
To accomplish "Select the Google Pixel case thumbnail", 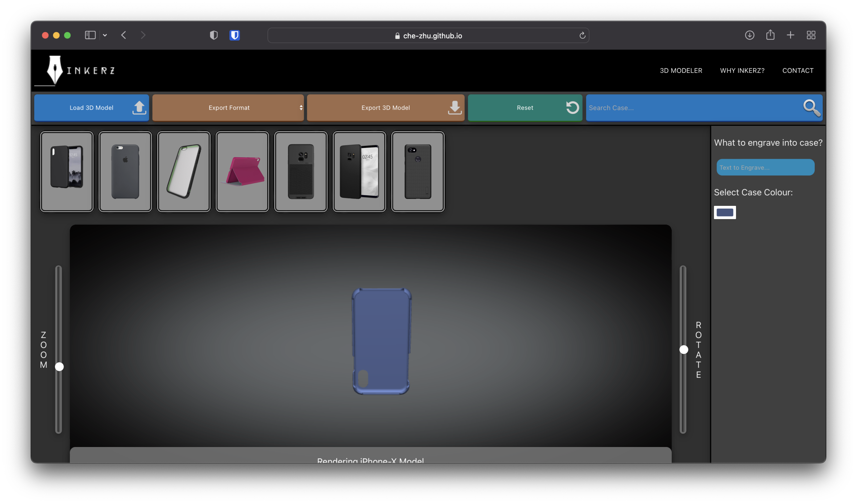I will pyautogui.click(x=418, y=171).
